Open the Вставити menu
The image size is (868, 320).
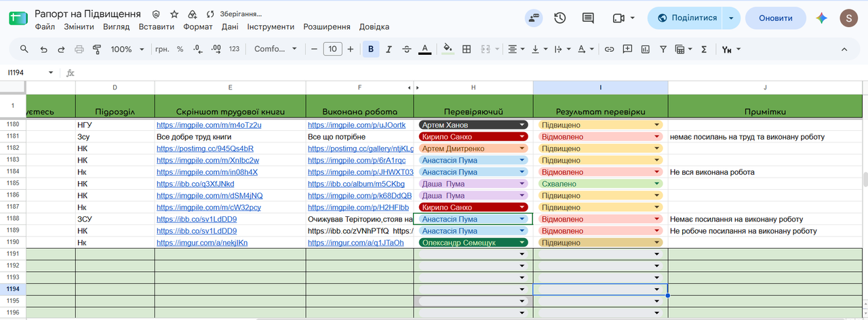click(x=157, y=26)
